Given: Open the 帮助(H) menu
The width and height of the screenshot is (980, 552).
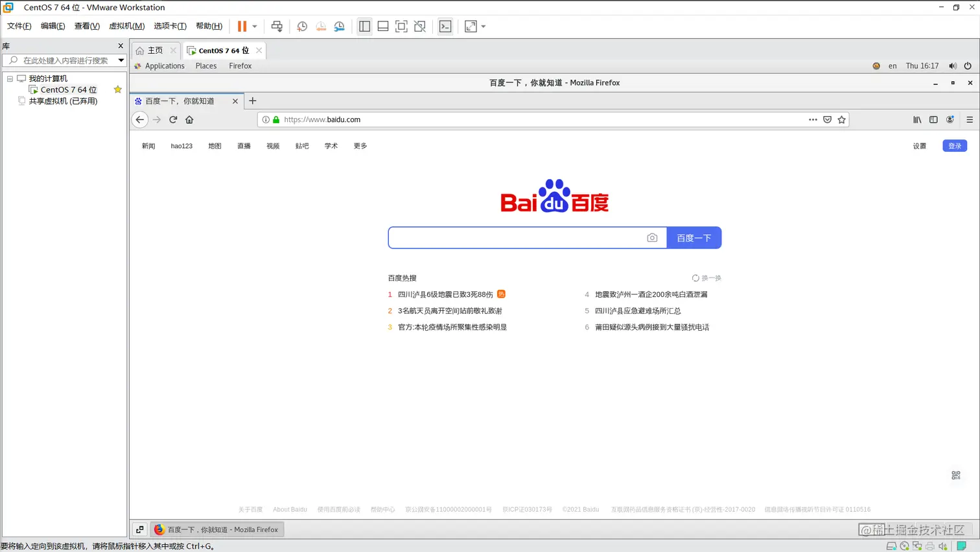Looking at the screenshot, I should click(209, 26).
